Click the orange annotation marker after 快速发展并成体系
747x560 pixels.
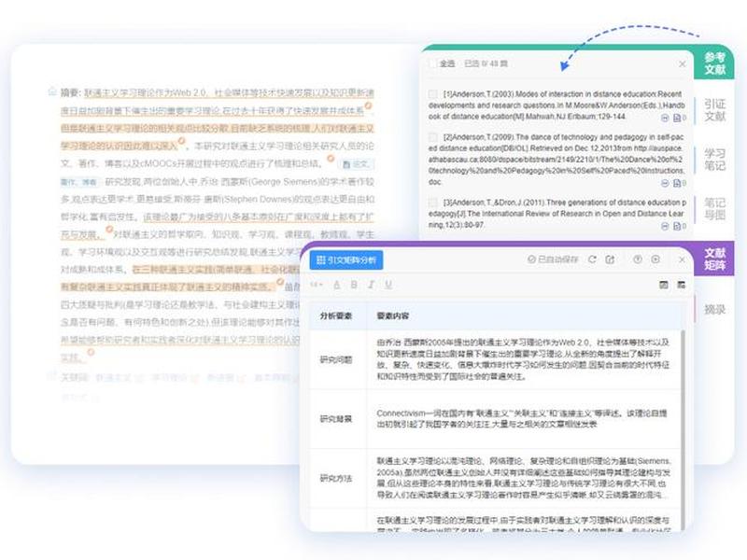(x=368, y=105)
